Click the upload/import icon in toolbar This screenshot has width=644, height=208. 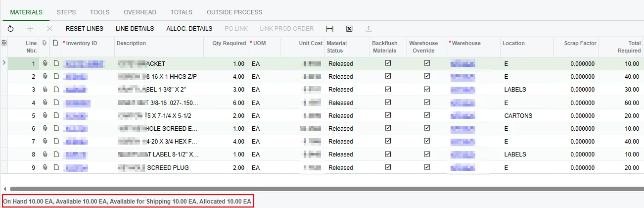pyautogui.click(x=368, y=29)
